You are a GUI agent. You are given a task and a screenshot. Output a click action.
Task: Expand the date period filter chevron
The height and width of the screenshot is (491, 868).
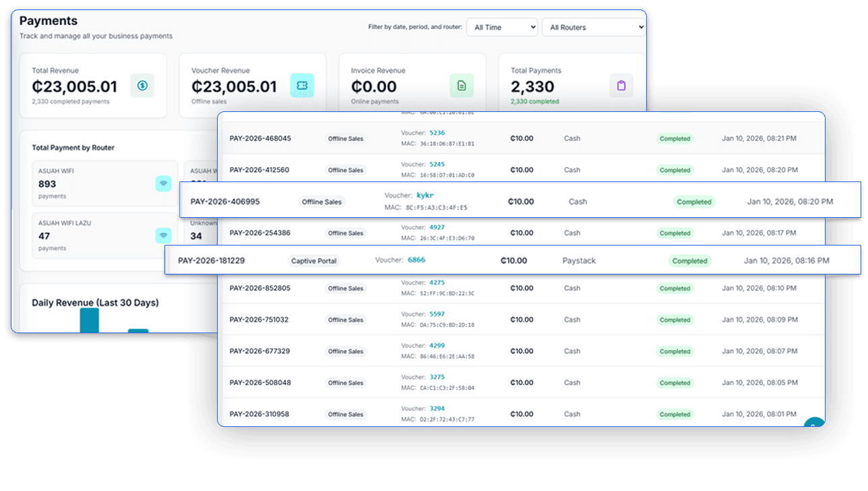(532, 27)
